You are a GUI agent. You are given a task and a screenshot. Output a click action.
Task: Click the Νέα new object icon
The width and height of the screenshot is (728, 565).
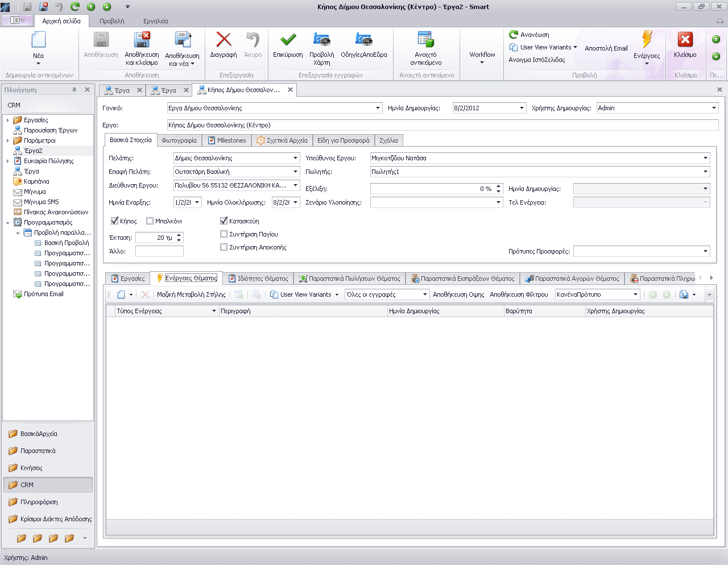[x=38, y=40]
